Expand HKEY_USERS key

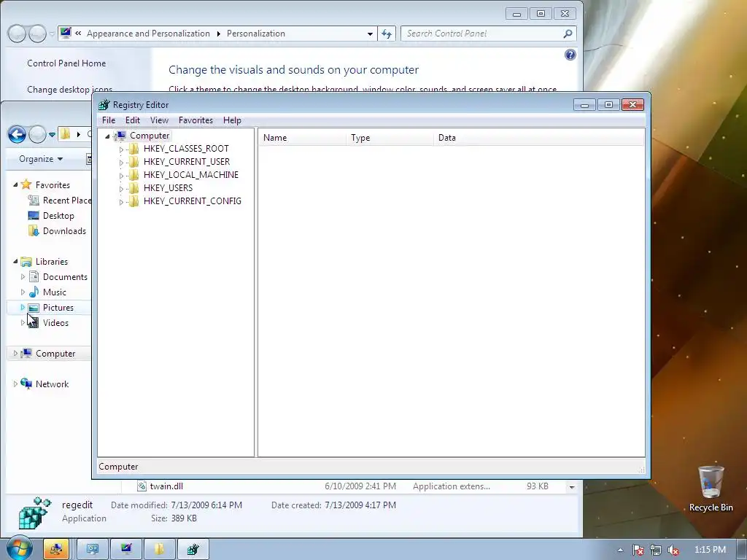tap(121, 189)
